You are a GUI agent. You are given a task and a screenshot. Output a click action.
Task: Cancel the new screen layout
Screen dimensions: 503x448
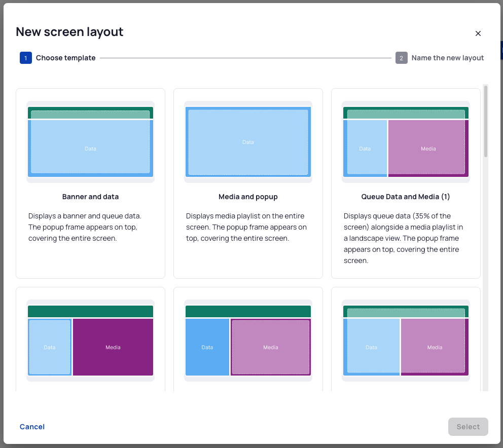pos(32,427)
